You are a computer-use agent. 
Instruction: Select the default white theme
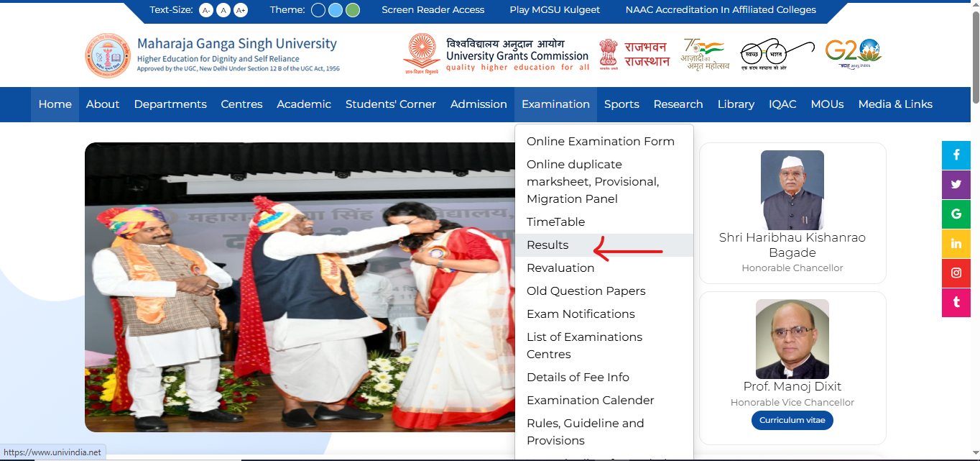click(318, 10)
